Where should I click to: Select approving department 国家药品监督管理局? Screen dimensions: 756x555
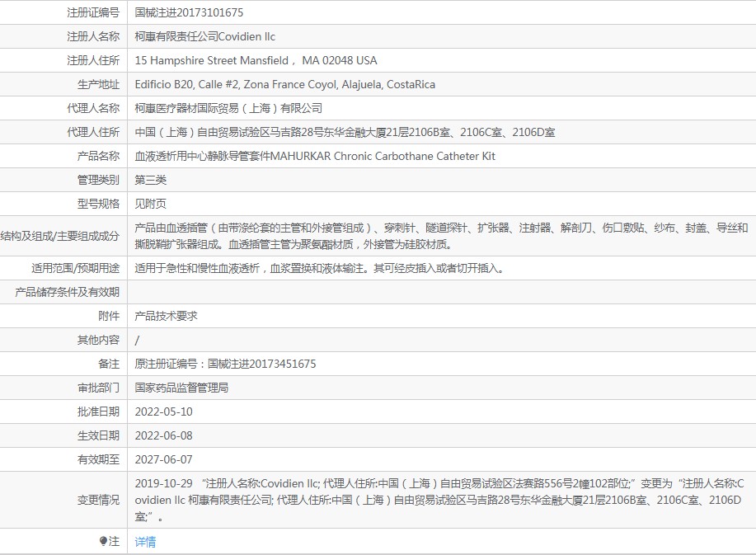181,388
